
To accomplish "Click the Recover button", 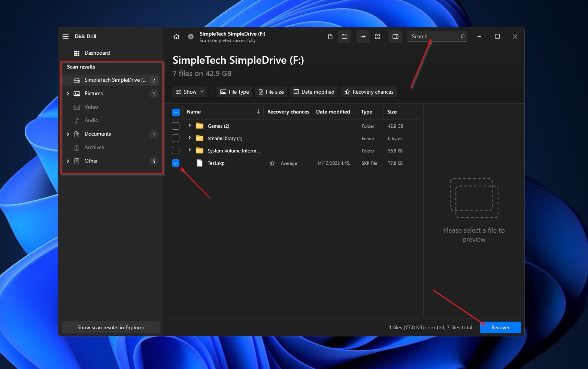I will 500,327.
